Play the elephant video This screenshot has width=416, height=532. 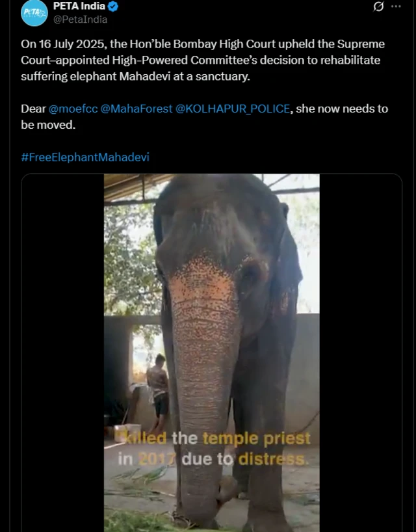click(211, 352)
